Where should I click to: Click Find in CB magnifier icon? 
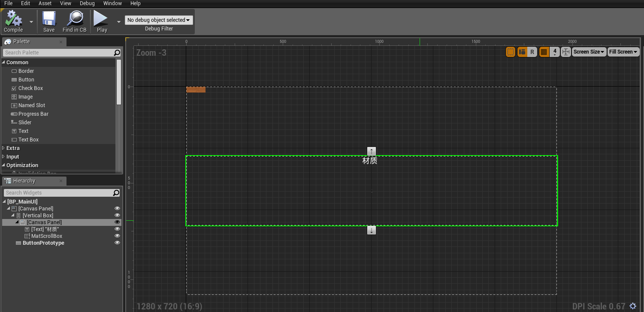click(x=75, y=19)
